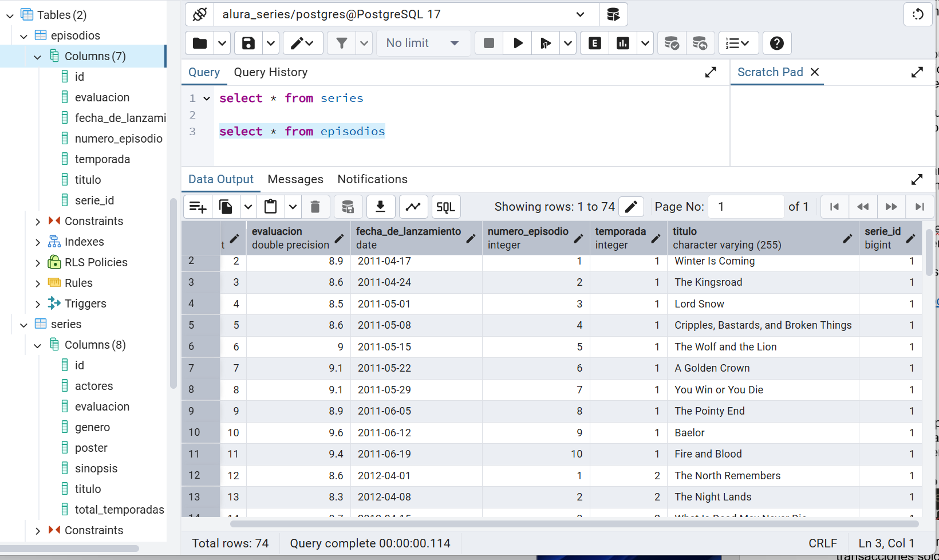
Task: Fold the query at line 1
Action: (207, 98)
